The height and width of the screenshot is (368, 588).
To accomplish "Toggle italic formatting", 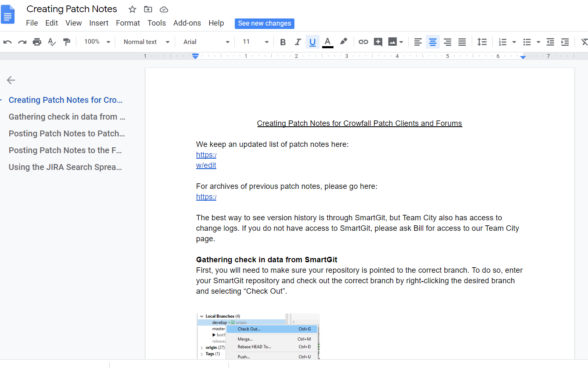I will click(x=298, y=42).
